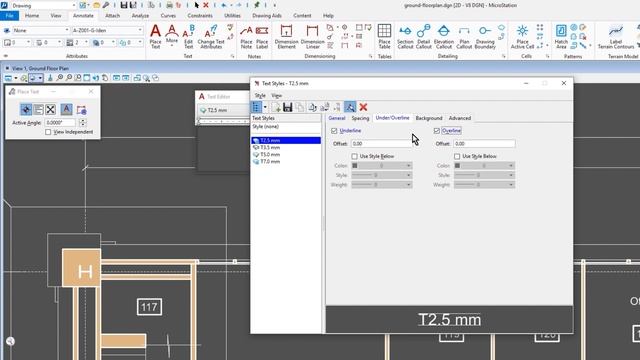Screen dimensions: 640x360
Task: Click the Label Terrain Contours tool
Action: pyautogui.click(x=616, y=37)
